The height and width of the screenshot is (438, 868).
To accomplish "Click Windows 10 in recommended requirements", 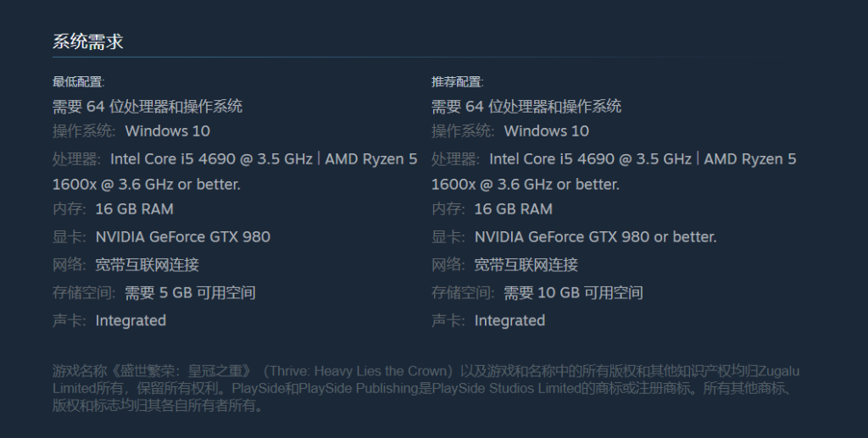I will pos(547,131).
